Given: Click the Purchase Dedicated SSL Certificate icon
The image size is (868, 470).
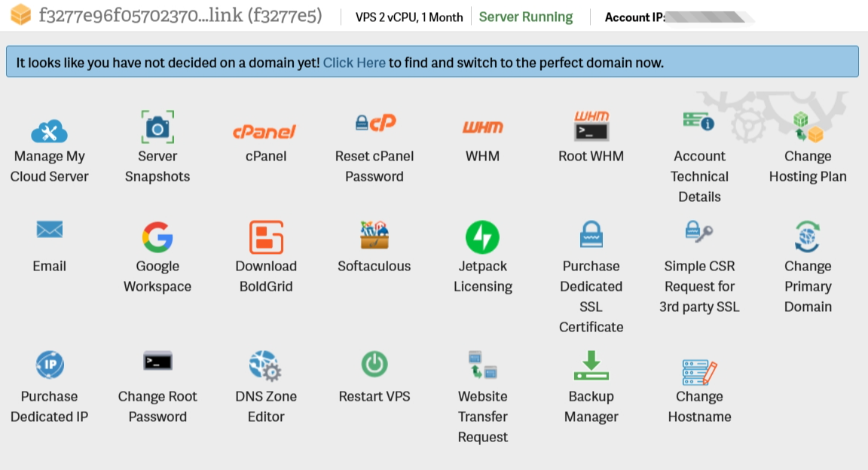Looking at the screenshot, I should (x=591, y=233).
